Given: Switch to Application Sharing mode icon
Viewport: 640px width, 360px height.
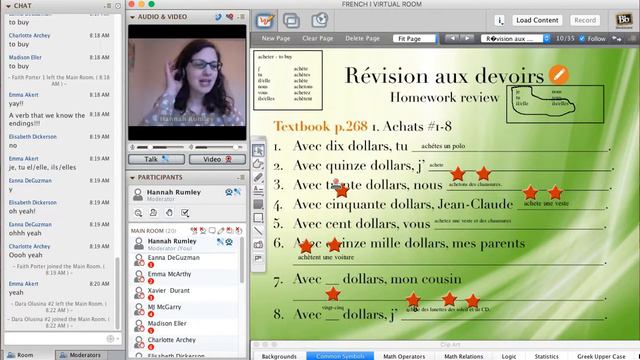Looking at the screenshot, I should (291, 20).
